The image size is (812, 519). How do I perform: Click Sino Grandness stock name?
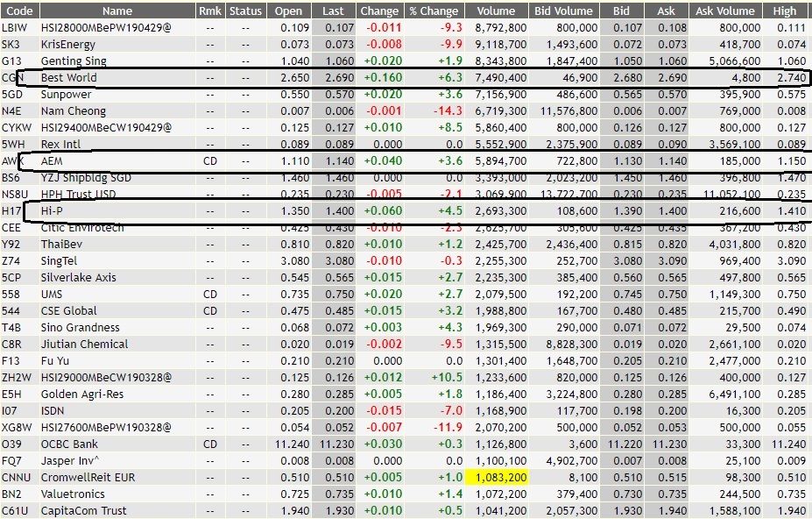(x=81, y=328)
